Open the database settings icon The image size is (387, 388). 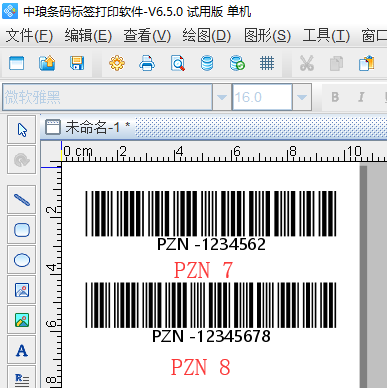pyautogui.click(x=207, y=63)
